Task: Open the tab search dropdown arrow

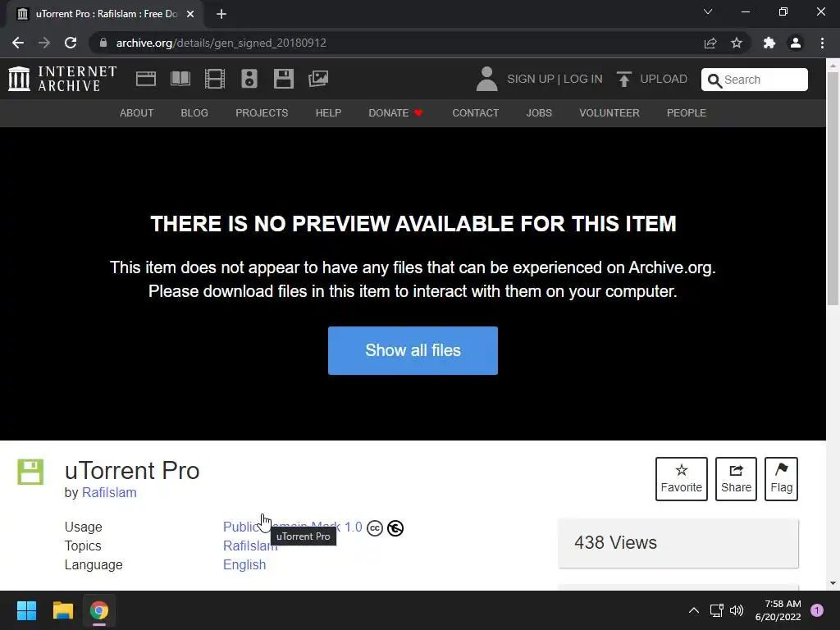Action: 708,11
